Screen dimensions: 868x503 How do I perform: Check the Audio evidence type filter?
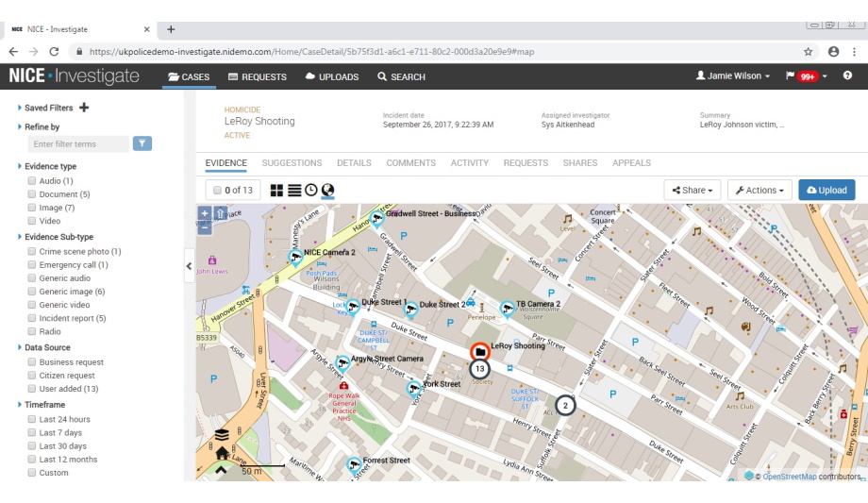(x=32, y=181)
